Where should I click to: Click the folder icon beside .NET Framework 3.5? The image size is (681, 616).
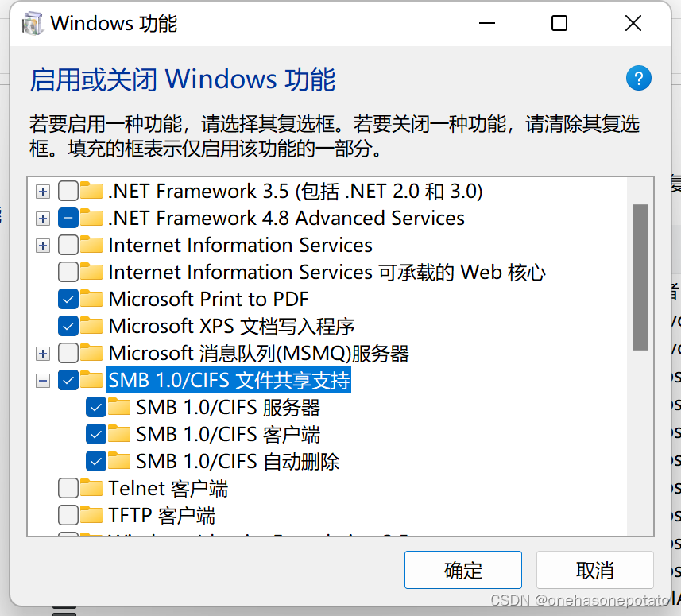click(x=91, y=191)
